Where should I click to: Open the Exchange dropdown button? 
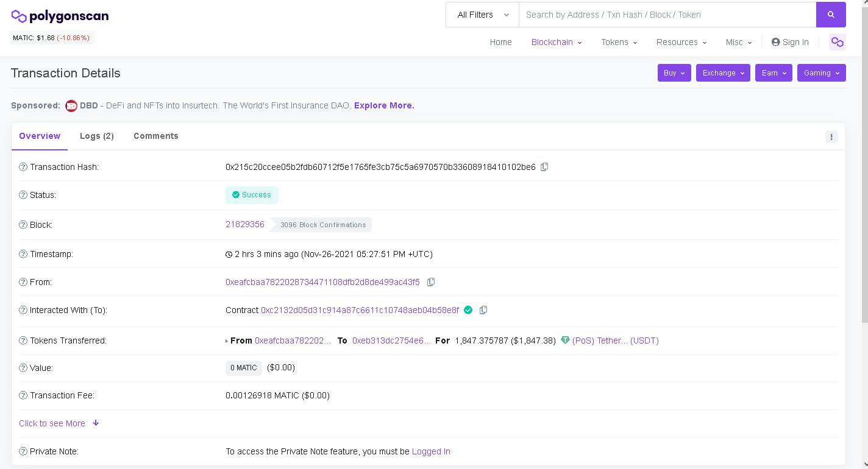coord(723,72)
